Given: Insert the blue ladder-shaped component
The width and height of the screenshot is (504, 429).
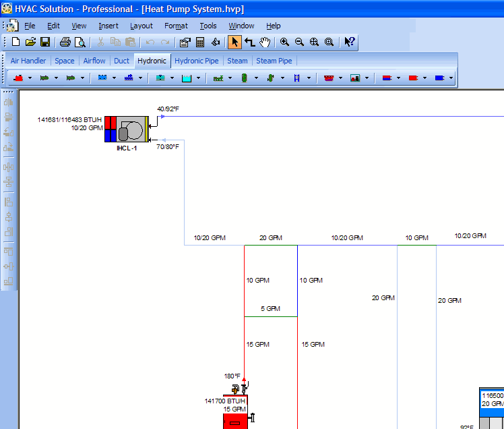Looking at the screenshot, I should 296,78.
